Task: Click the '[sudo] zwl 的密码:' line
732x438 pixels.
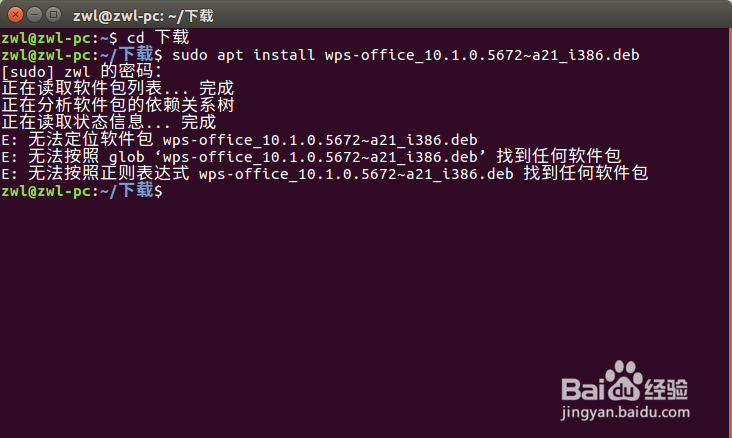Action: [x=81, y=71]
